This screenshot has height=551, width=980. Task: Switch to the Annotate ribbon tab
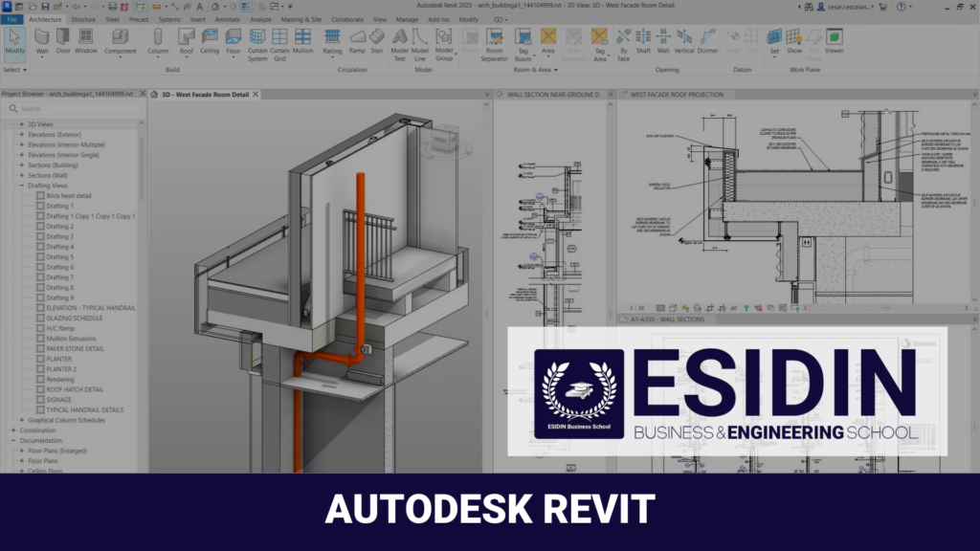click(x=228, y=19)
